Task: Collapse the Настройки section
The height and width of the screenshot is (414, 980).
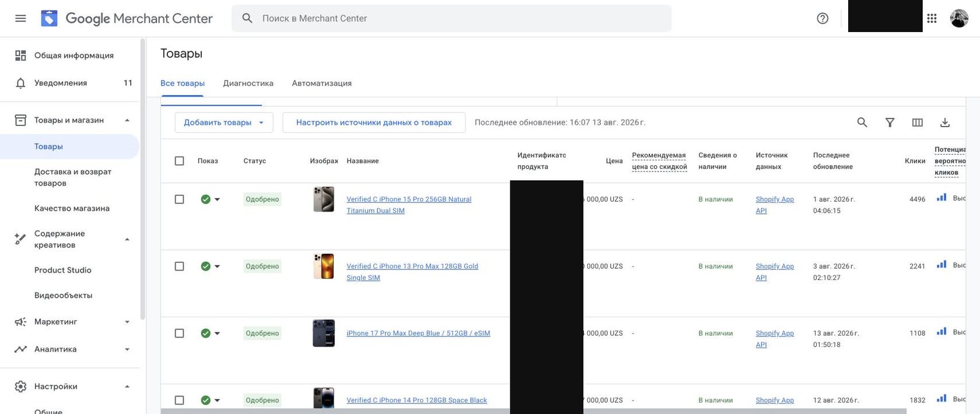Action: [127, 387]
